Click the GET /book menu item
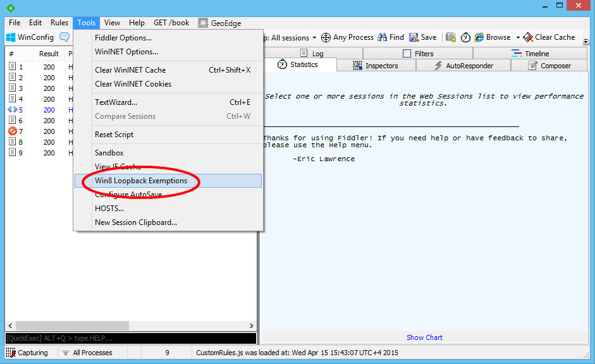Image resolution: width=595 pixels, height=364 pixels. click(x=171, y=23)
